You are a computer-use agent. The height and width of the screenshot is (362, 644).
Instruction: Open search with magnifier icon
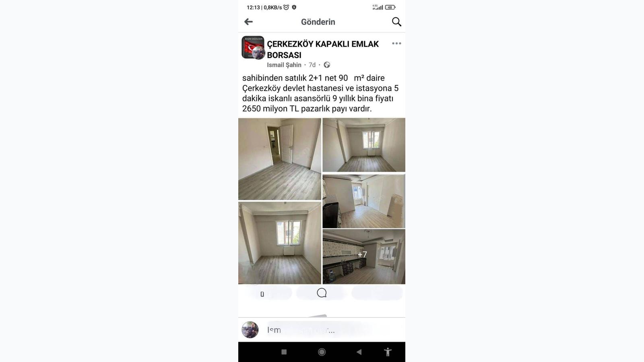coord(396,22)
